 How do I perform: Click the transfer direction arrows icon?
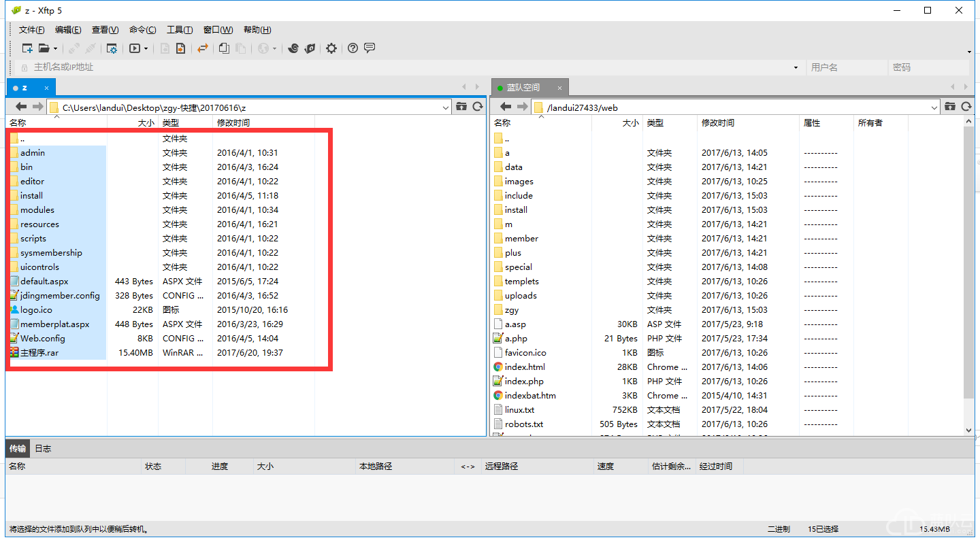click(202, 48)
